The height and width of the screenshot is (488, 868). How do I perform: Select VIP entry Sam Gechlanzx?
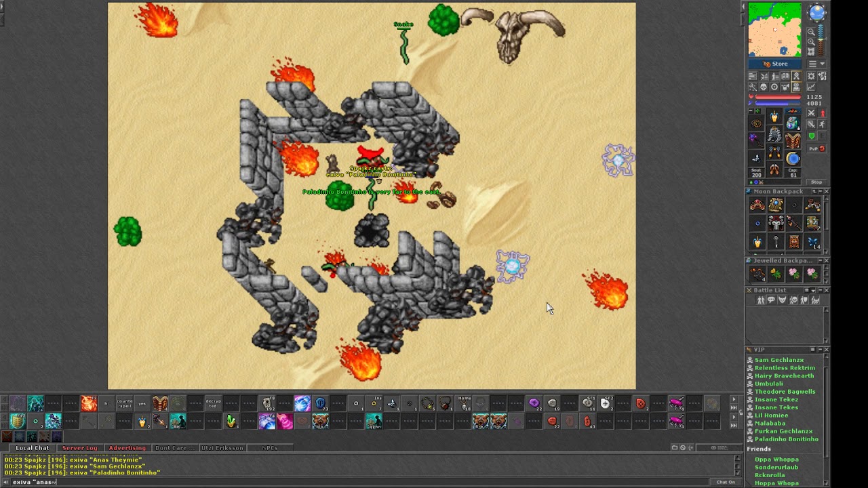[x=779, y=360]
